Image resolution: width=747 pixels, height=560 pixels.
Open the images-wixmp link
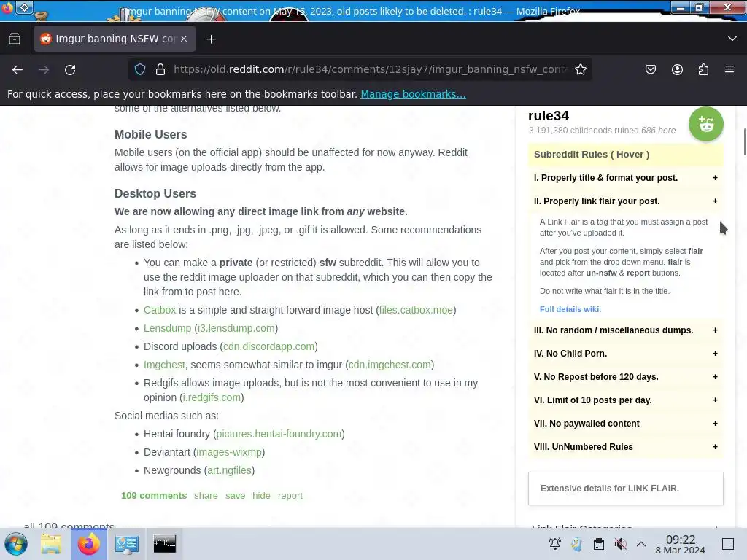pos(229,452)
